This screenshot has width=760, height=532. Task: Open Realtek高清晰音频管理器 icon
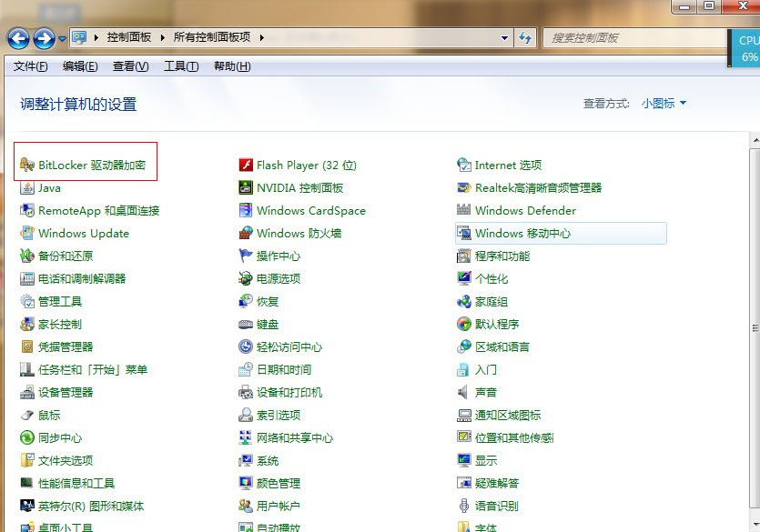click(464, 188)
